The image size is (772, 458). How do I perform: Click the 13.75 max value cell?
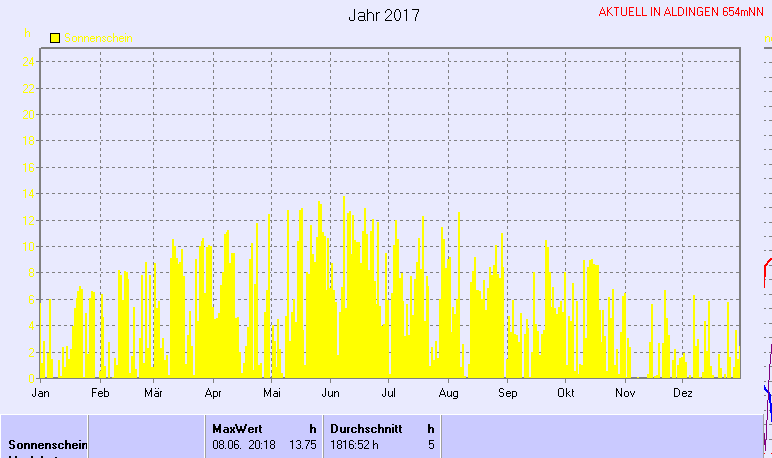[302, 444]
